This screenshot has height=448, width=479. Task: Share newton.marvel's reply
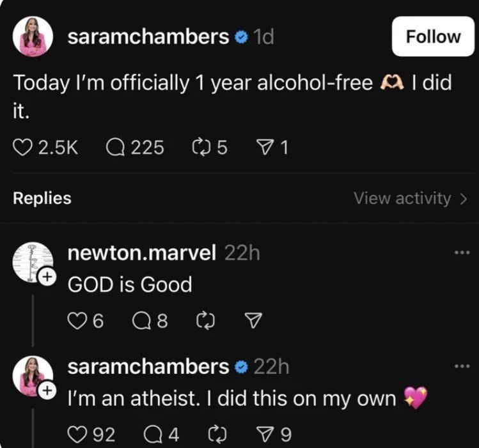[254, 321]
